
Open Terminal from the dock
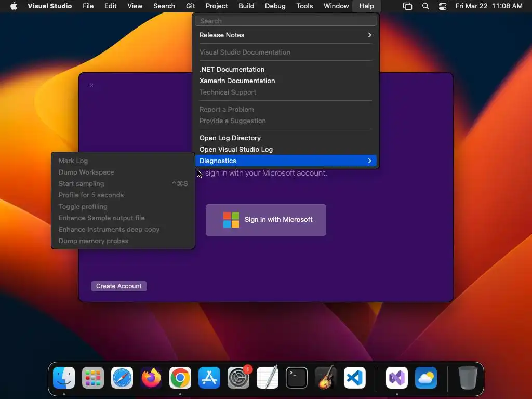pos(297,378)
